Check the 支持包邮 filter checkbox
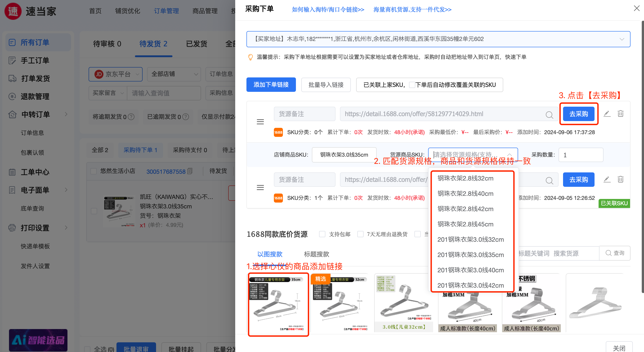The image size is (644, 352). click(x=322, y=234)
